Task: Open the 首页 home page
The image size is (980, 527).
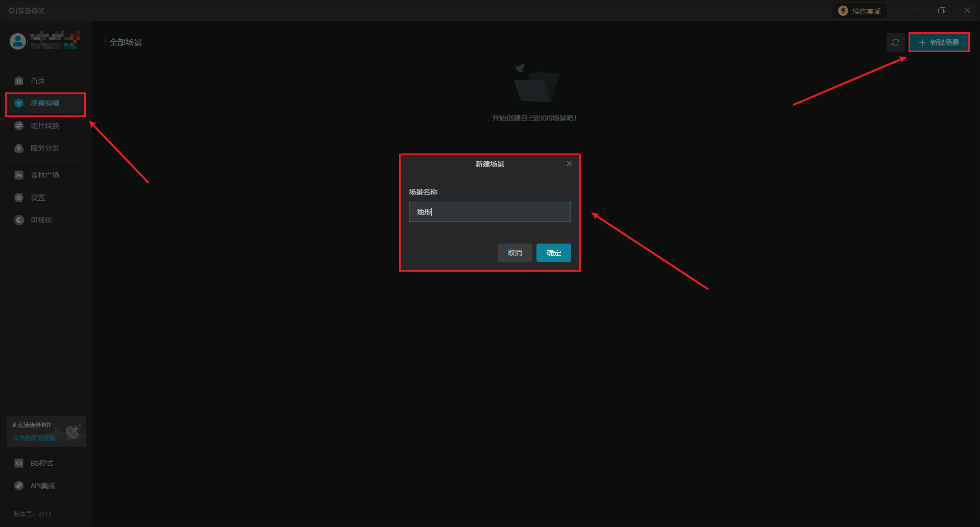Action: point(37,81)
